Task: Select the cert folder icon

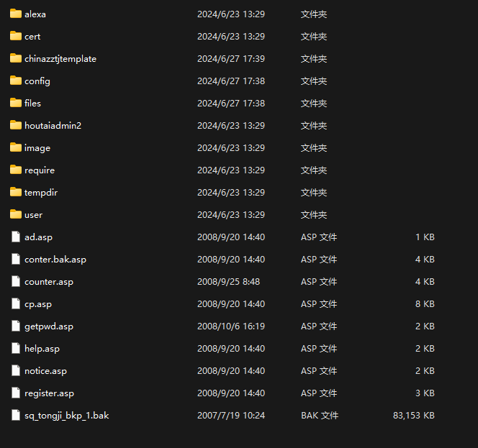Action: pyautogui.click(x=16, y=36)
